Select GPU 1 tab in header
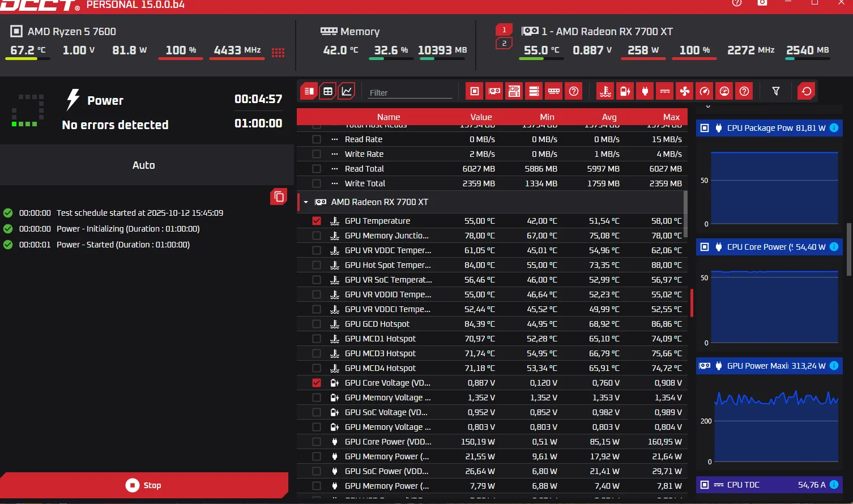 click(x=504, y=30)
